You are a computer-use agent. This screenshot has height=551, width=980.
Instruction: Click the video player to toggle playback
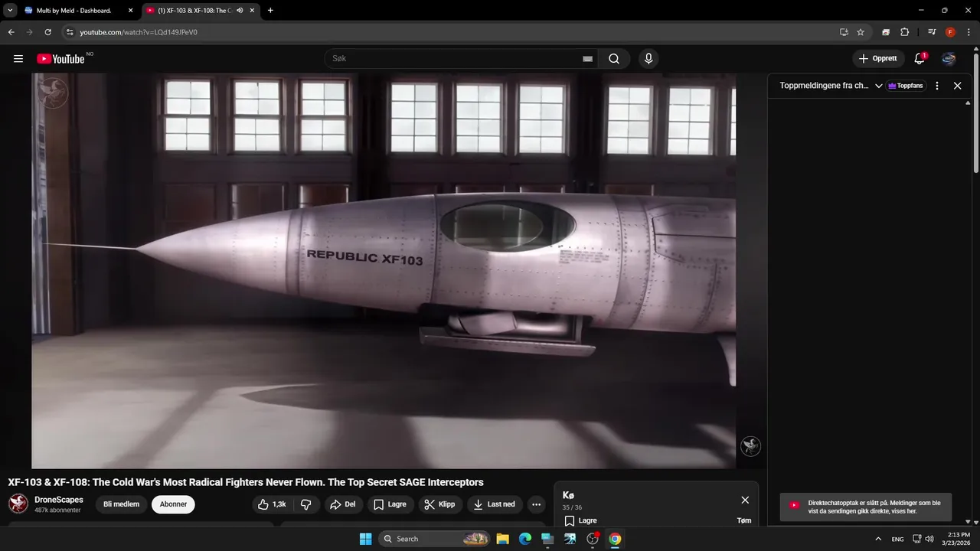384,270
